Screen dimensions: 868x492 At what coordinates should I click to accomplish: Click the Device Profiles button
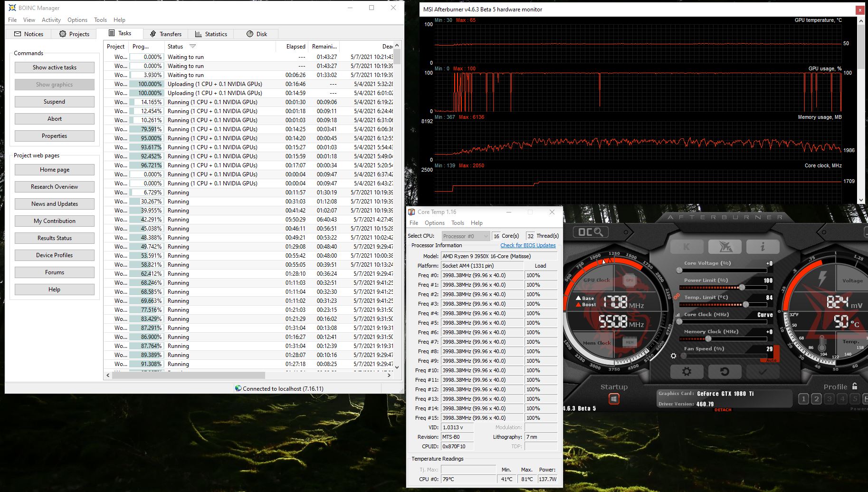coord(55,255)
